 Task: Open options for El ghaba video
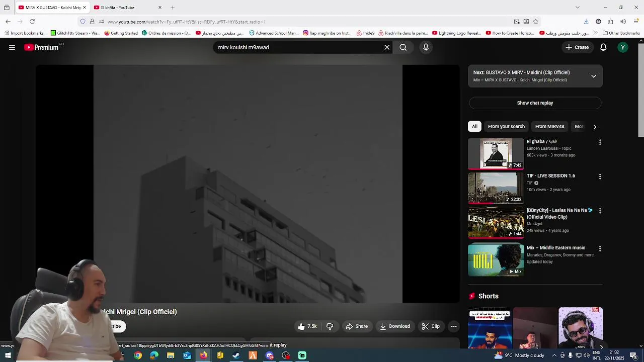(600, 142)
